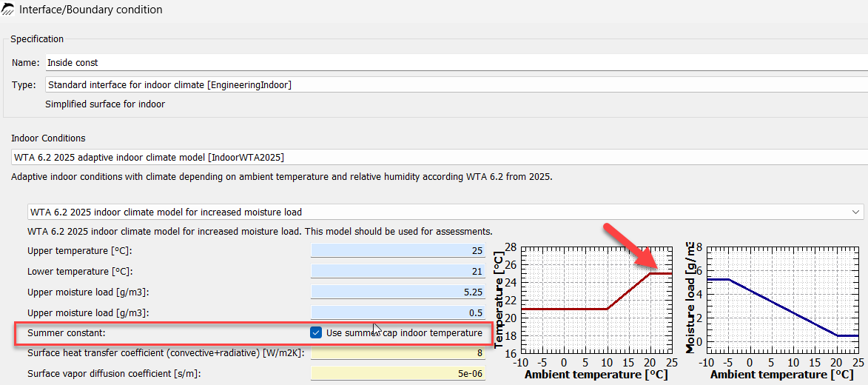Open the WTA 6.2 increased moisture load dropdown
Image resolution: width=868 pixels, height=385 pixels.
pos(445,212)
